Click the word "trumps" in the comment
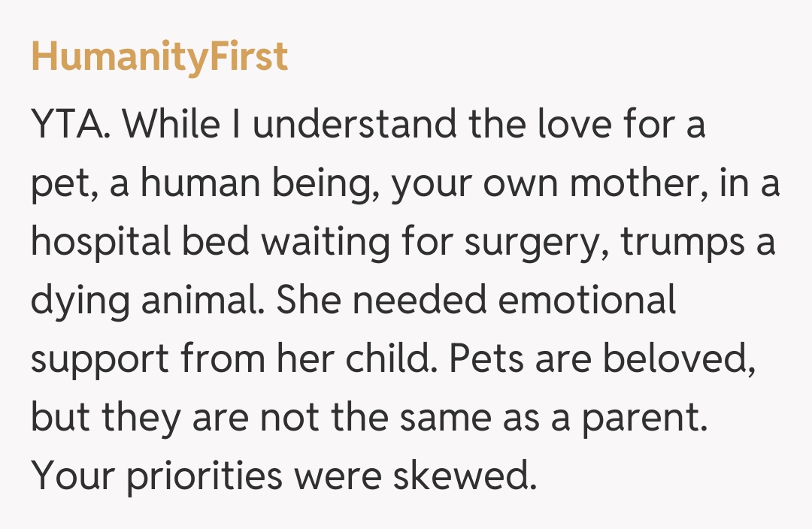 coord(676,244)
